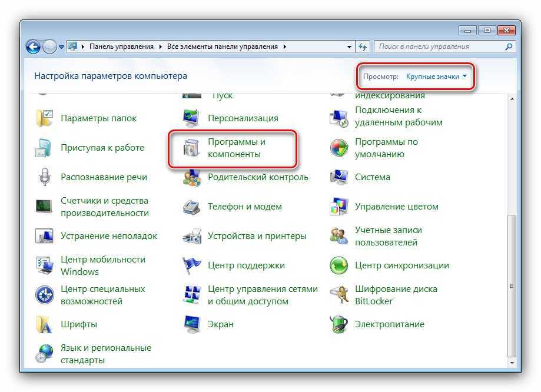Open the Sync Center green icon

point(339,265)
